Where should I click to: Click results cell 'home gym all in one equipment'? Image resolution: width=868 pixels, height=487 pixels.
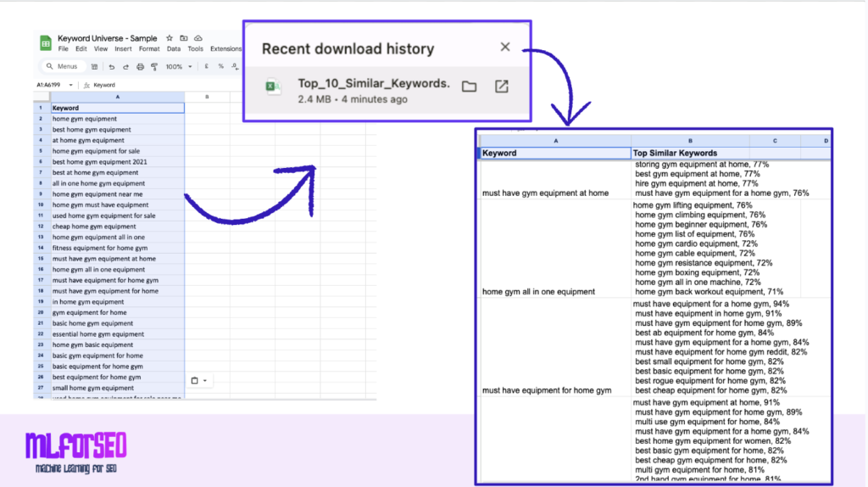[x=555, y=249]
